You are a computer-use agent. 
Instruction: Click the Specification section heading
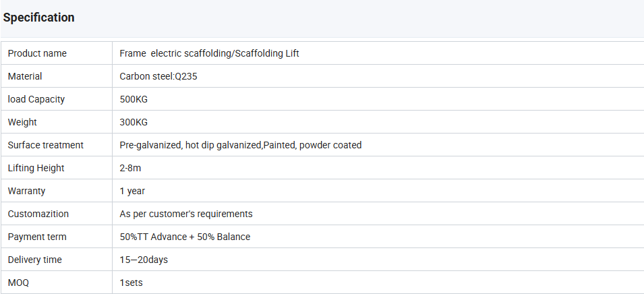pos(39,18)
